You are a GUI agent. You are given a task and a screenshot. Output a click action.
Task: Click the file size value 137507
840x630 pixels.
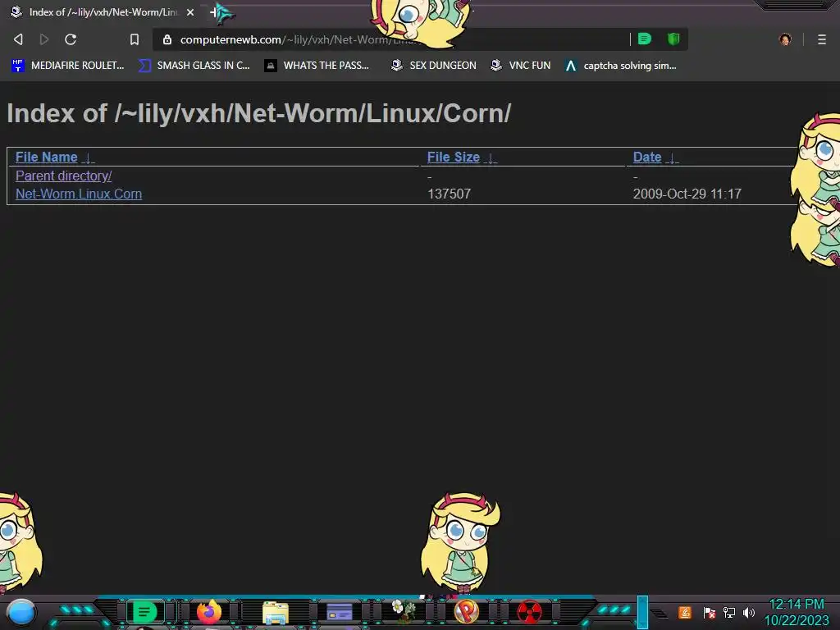pos(449,194)
